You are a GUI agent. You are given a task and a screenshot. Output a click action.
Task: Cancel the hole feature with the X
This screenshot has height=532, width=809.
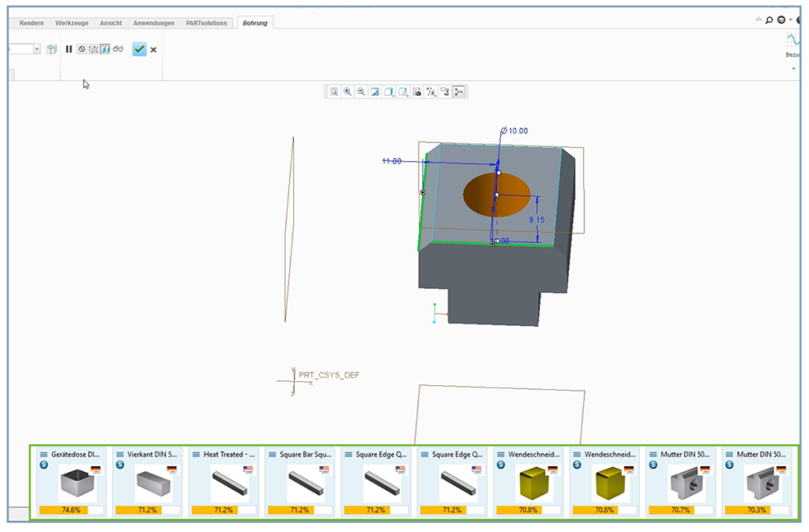point(153,50)
